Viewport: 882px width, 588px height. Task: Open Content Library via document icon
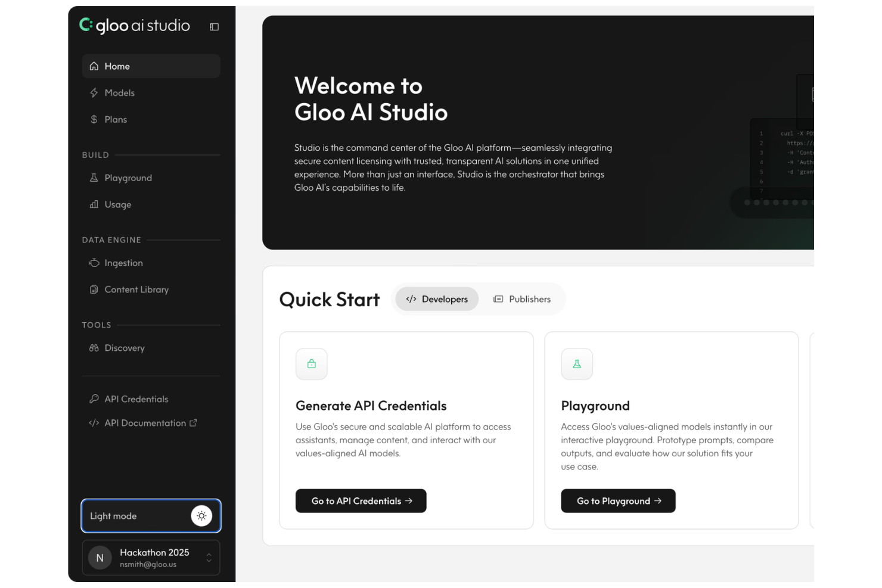pyautogui.click(x=94, y=290)
